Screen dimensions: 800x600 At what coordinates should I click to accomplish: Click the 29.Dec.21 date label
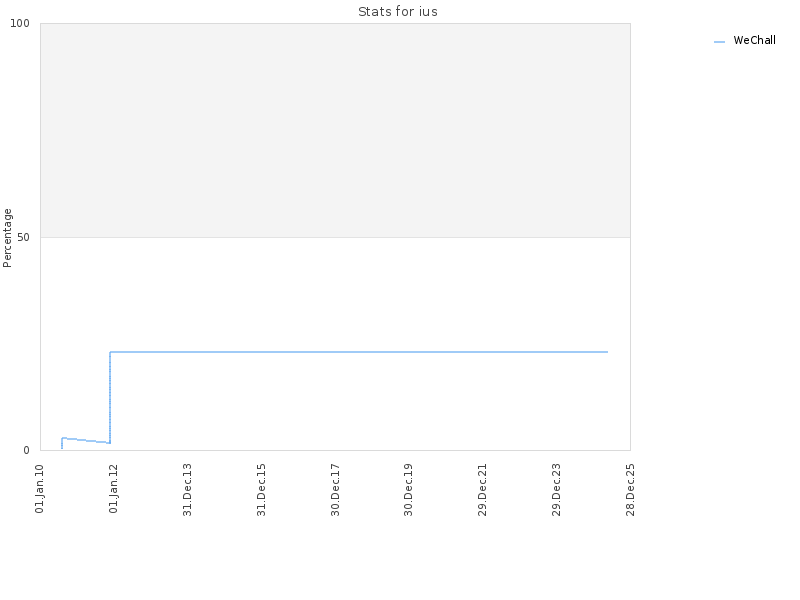[483, 490]
